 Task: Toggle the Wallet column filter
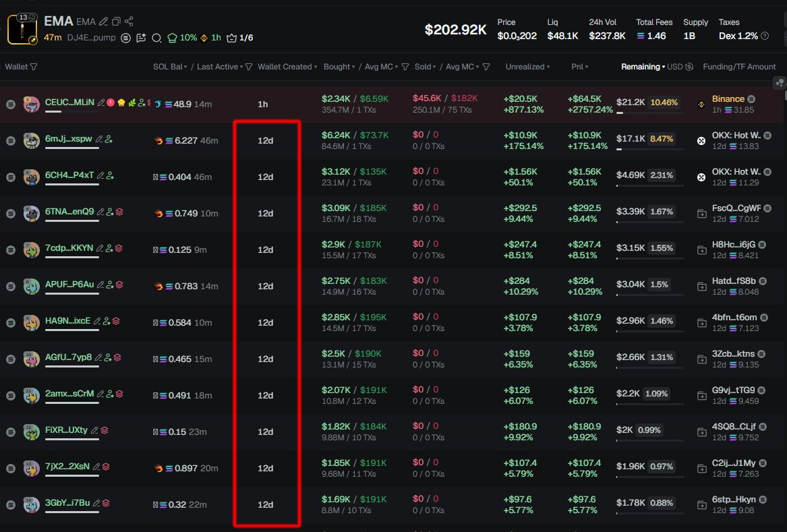click(34, 67)
